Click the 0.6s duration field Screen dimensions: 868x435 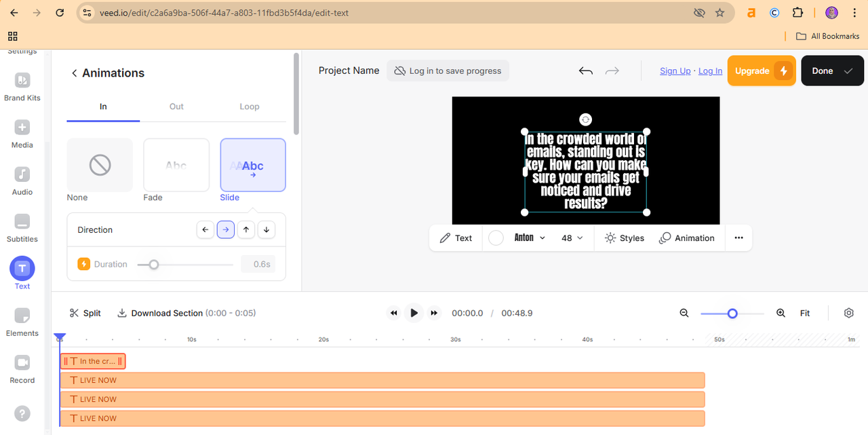point(258,265)
